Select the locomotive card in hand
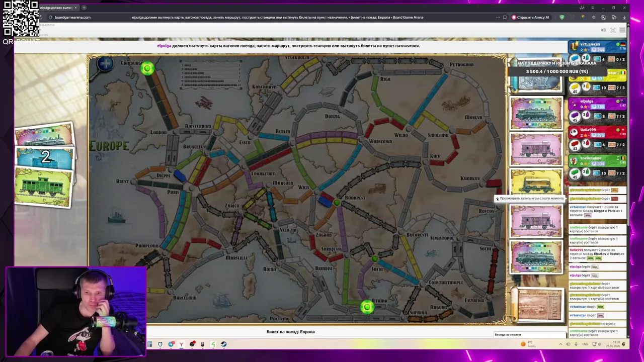The width and height of the screenshot is (644, 362). [x=44, y=135]
